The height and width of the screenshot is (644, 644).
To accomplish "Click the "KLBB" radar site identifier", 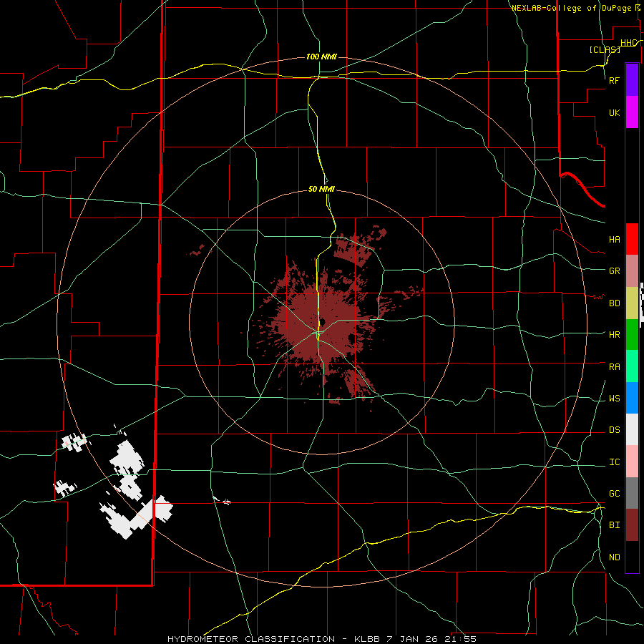I will coord(368,639).
